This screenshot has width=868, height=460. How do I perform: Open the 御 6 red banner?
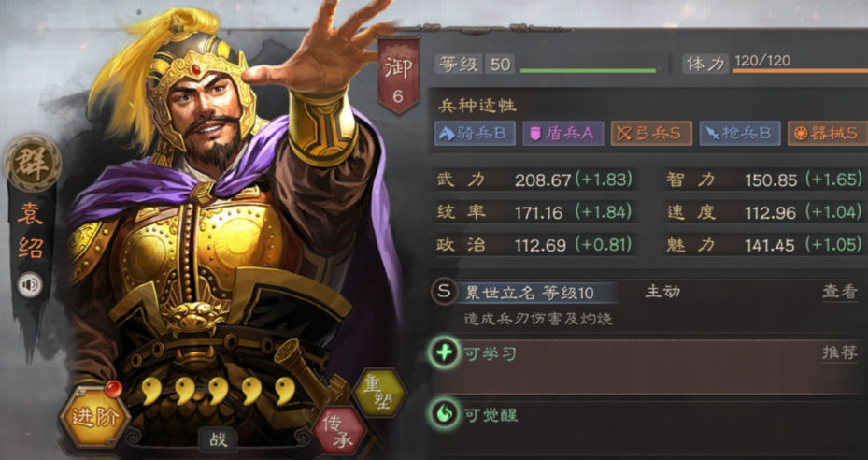point(398,76)
